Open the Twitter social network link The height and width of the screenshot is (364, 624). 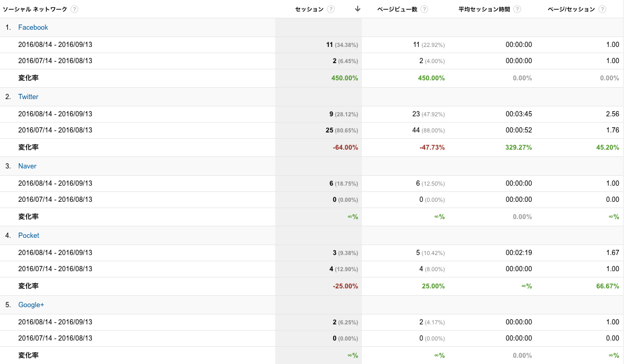[28, 96]
